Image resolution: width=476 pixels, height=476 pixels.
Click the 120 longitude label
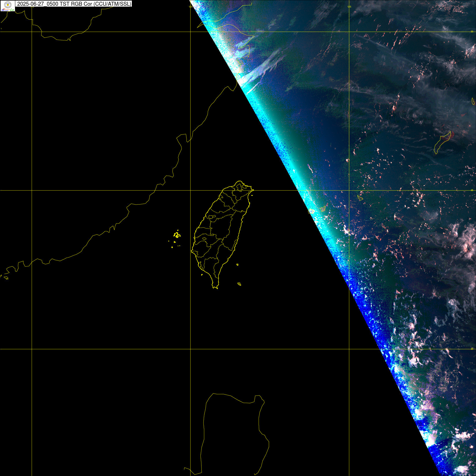pos(190,7)
